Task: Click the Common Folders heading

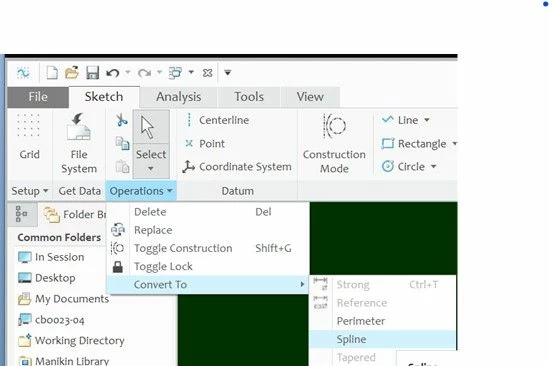Action: coord(59,237)
